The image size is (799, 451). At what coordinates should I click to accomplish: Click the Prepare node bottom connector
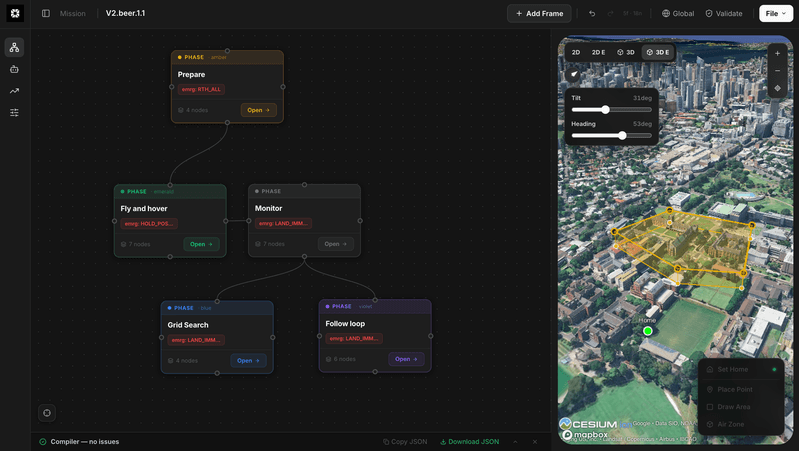(227, 123)
